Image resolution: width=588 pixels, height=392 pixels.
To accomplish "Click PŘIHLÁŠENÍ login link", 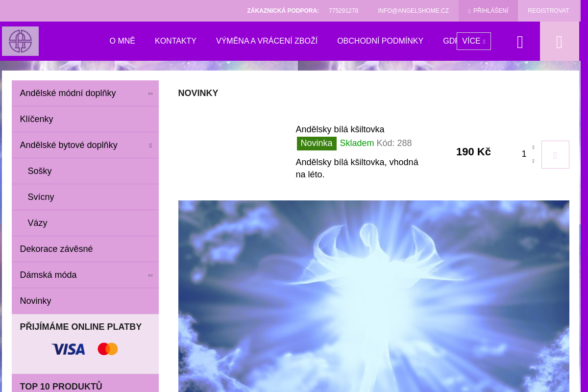I will pos(488,11).
